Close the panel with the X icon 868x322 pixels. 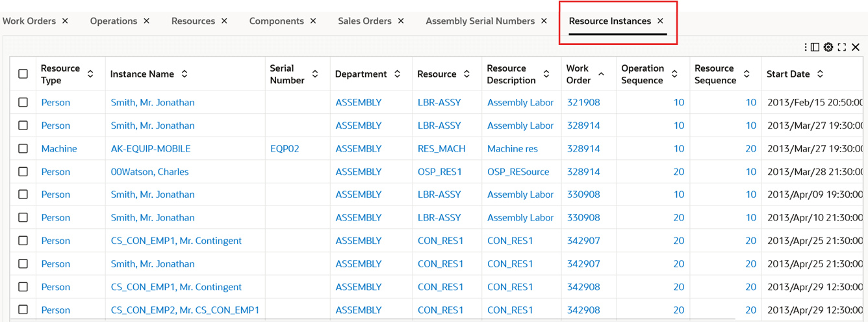[856, 47]
